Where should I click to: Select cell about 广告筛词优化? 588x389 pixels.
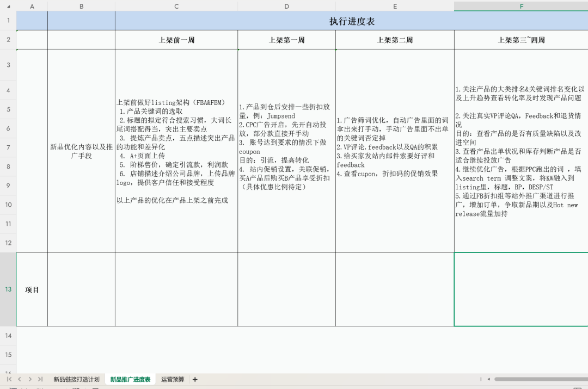coord(395,151)
